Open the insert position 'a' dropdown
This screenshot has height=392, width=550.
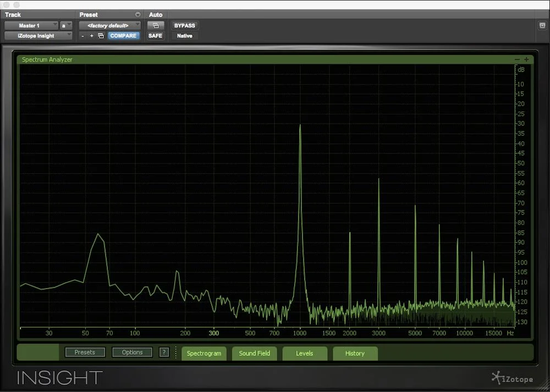(66, 26)
